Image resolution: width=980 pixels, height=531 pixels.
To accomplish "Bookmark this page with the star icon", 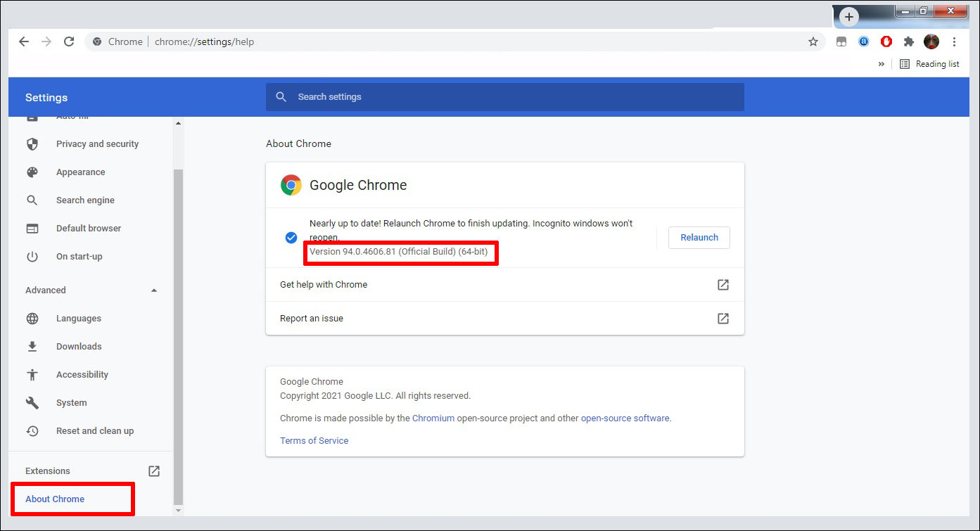I will [x=813, y=41].
